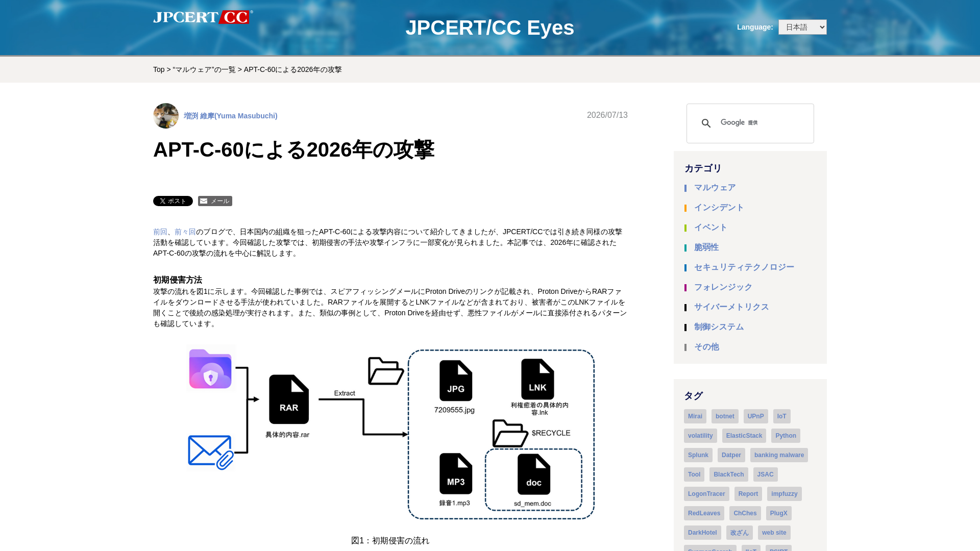Screen dimensions: 980x551
Task: Select the botnet tag
Action: (x=725, y=416)
